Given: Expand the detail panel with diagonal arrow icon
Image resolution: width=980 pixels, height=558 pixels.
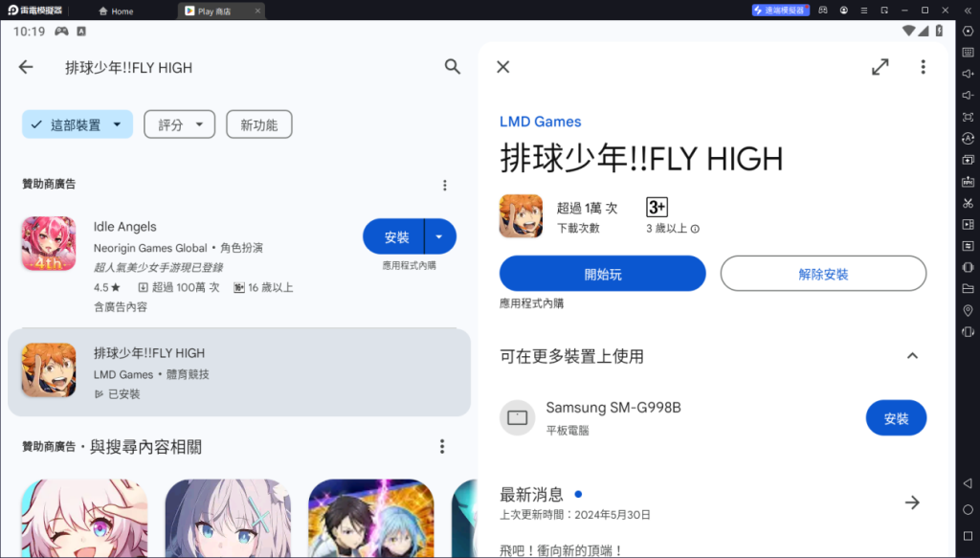Looking at the screenshot, I should click(x=880, y=67).
